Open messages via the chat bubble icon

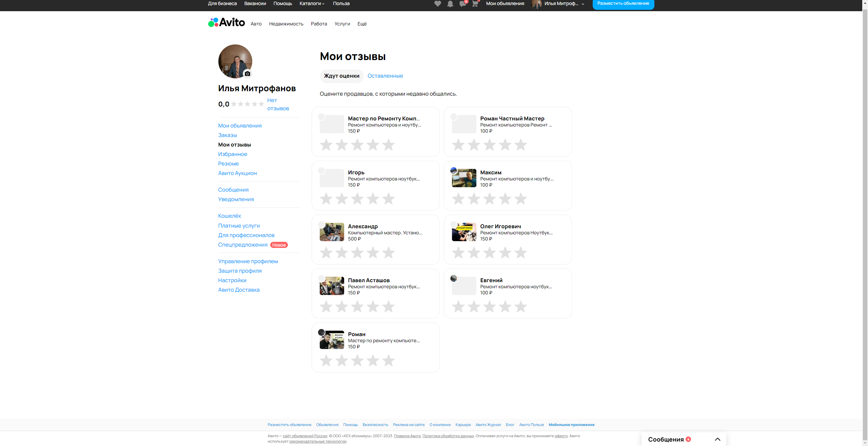[462, 4]
